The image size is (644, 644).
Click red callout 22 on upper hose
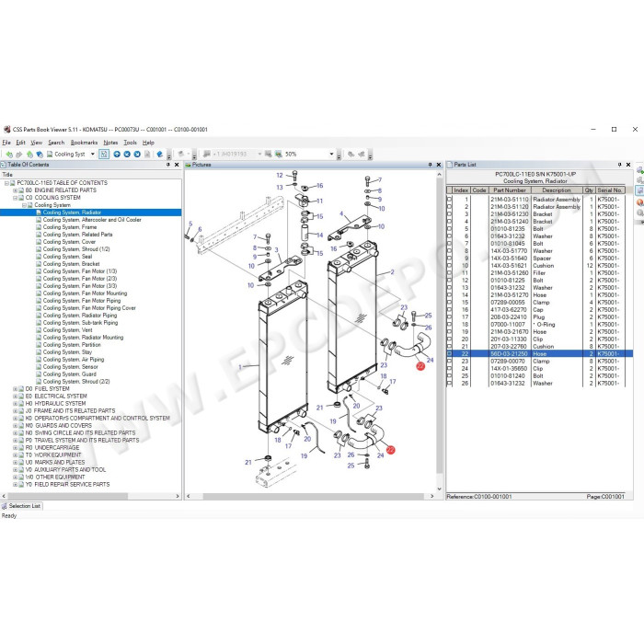point(420,366)
